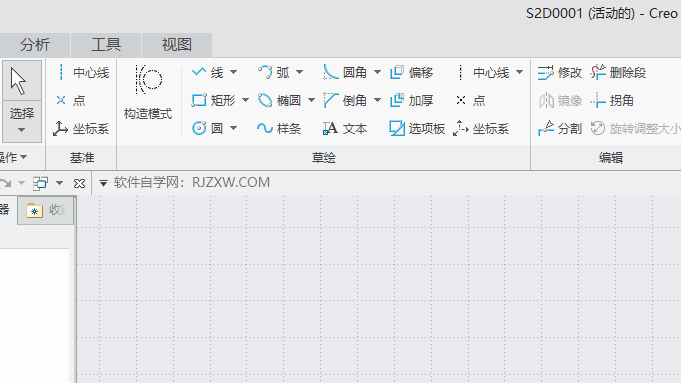Open the 收藏夹 folder tab

coord(46,211)
